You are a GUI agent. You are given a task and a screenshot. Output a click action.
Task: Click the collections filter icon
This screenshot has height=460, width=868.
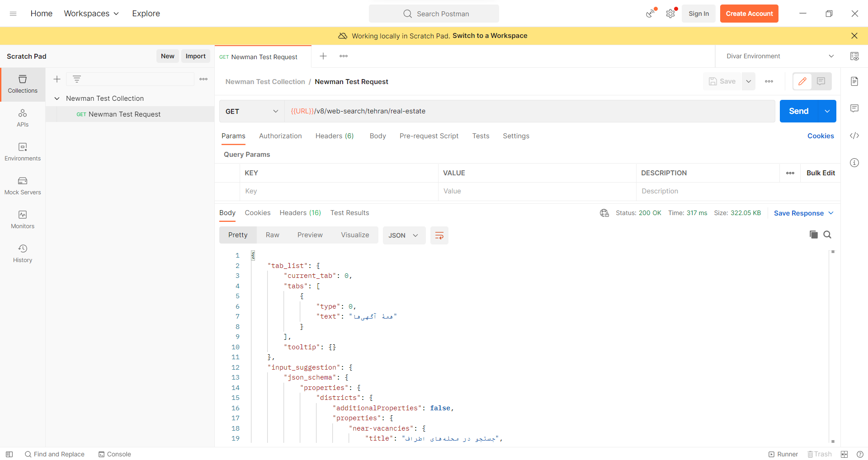[x=77, y=79]
